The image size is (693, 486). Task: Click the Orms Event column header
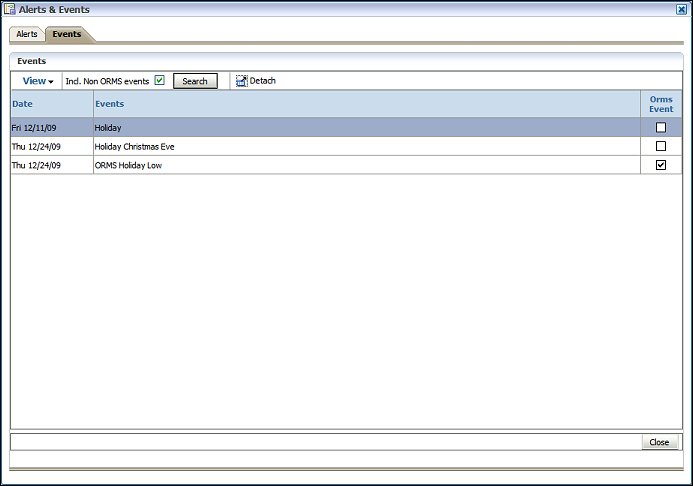[x=660, y=104]
